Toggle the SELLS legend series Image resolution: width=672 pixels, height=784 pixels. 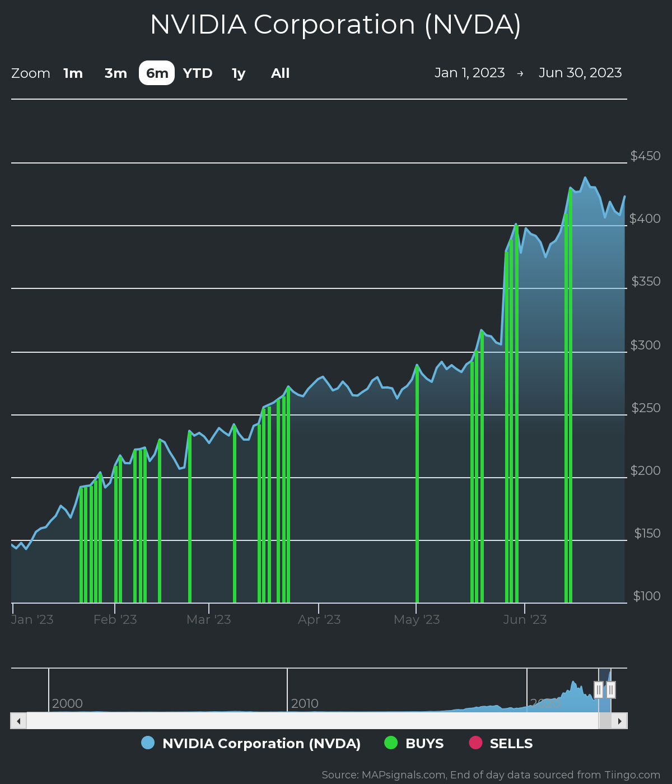pos(501,743)
